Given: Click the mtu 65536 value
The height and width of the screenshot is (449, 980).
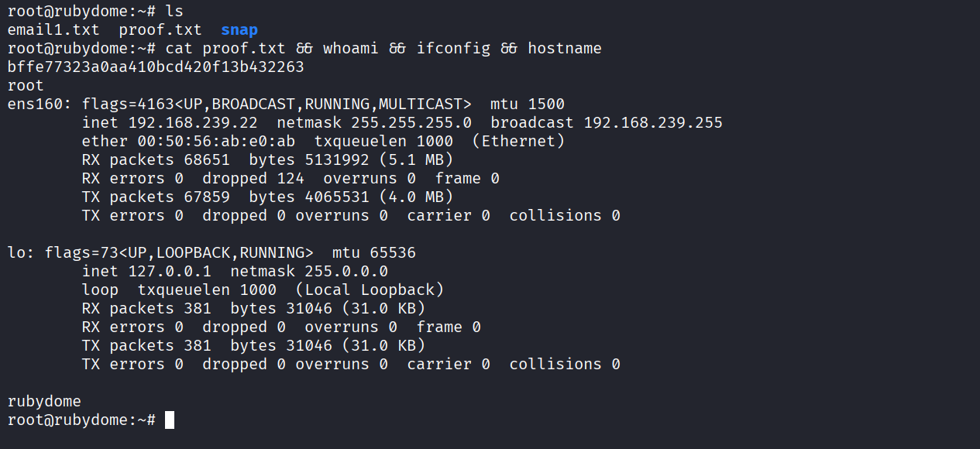Looking at the screenshot, I should pos(388,253).
